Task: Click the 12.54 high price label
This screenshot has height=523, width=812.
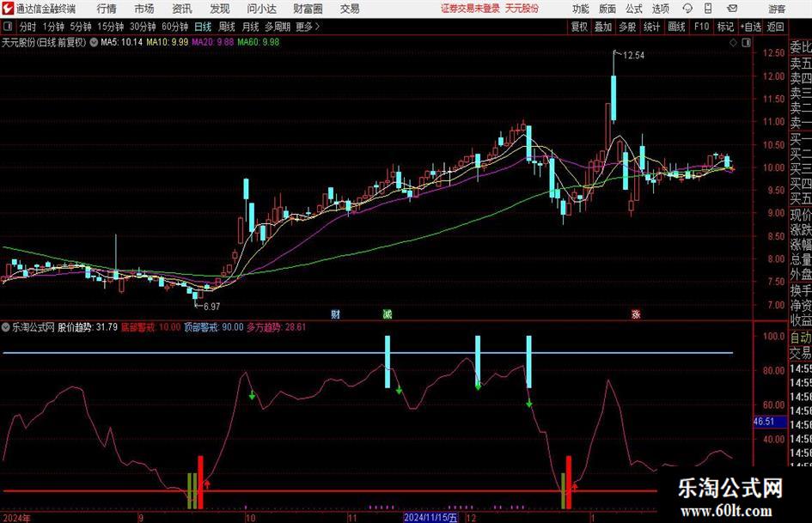Action: tap(634, 56)
